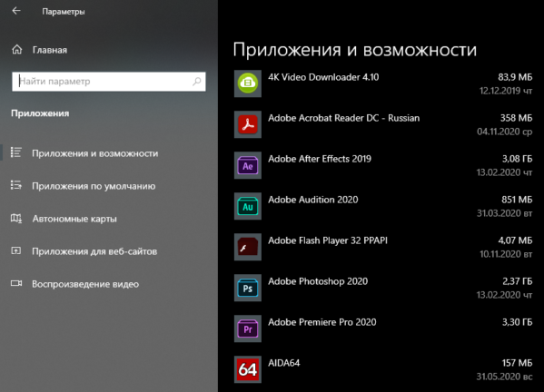Click the After Effects Ae icon
This screenshot has height=392, width=544.
[248, 165]
